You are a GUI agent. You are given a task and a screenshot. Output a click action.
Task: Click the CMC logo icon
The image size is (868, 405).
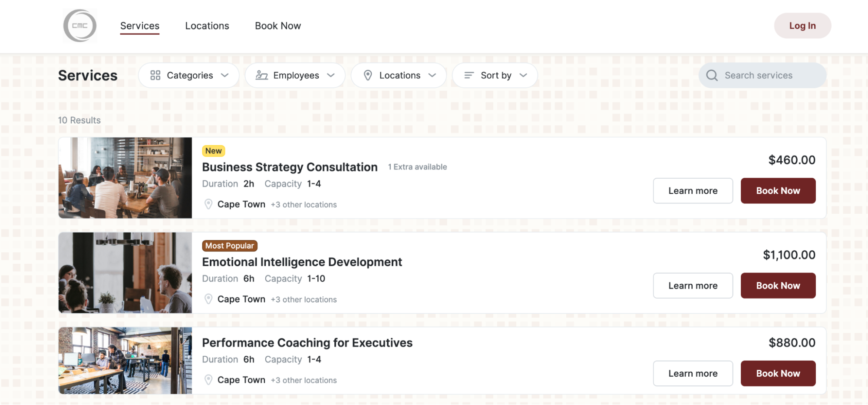80,26
